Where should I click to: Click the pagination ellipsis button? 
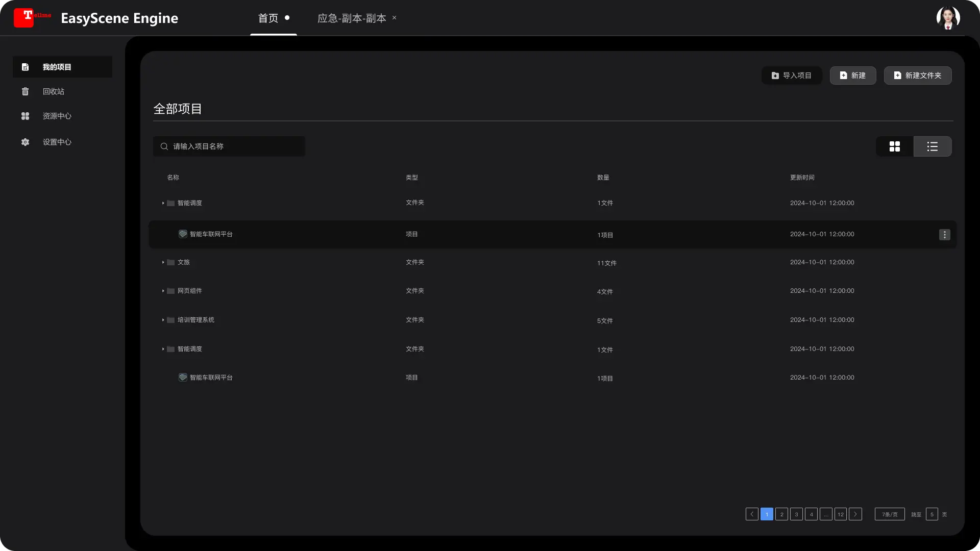pyautogui.click(x=826, y=514)
